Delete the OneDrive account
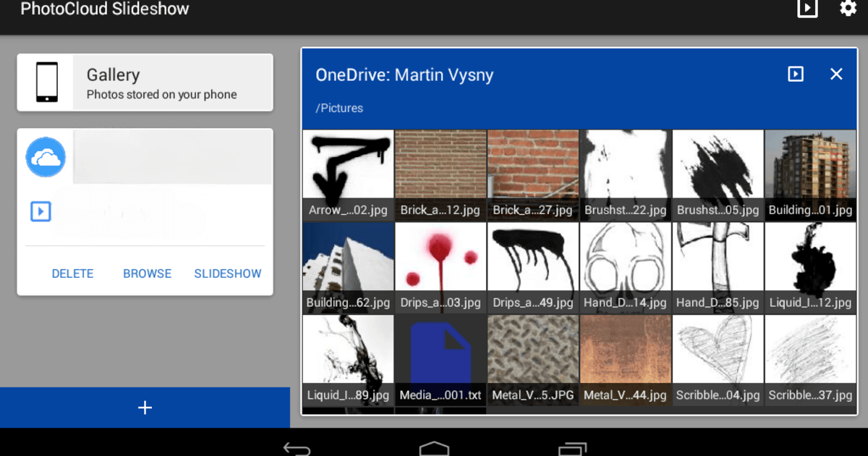 pyautogui.click(x=72, y=274)
